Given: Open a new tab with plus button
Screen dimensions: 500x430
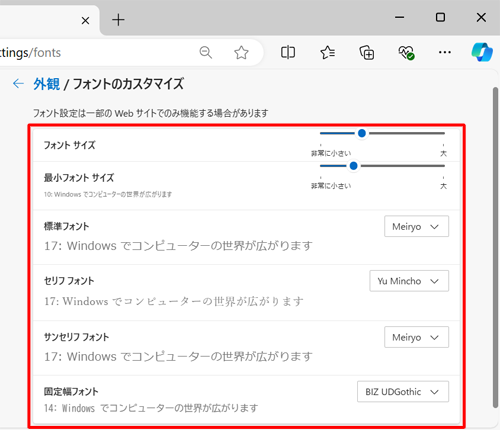Looking at the screenshot, I should [x=118, y=20].
